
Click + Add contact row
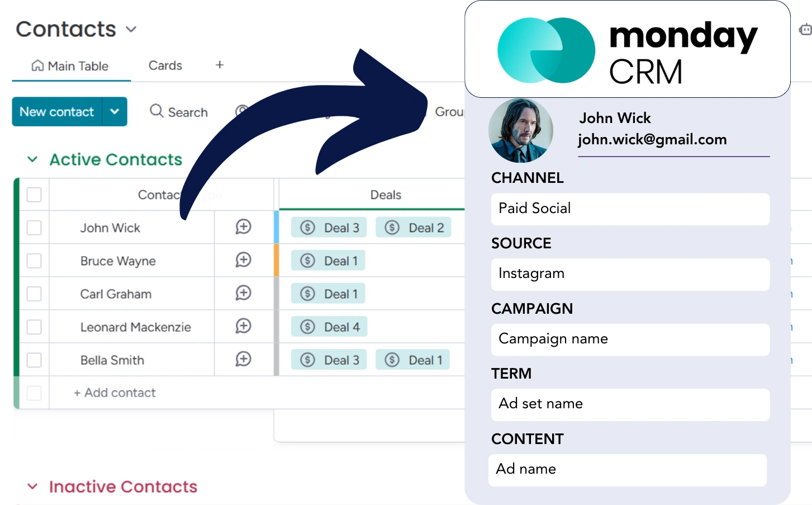coord(115,393)
